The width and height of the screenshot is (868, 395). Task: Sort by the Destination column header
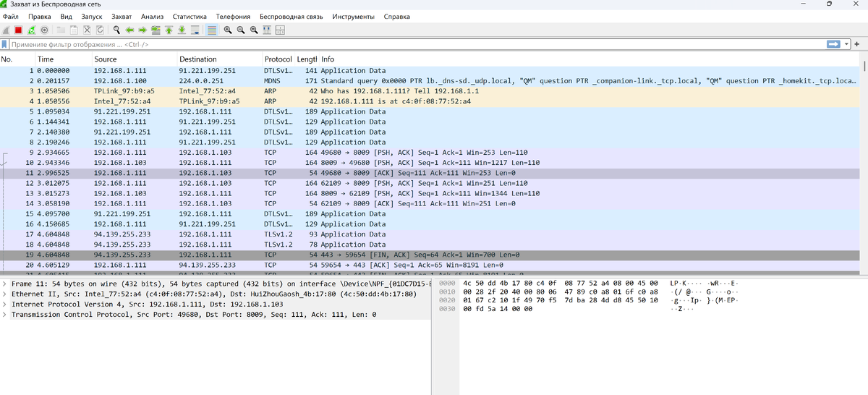point(220,59)
